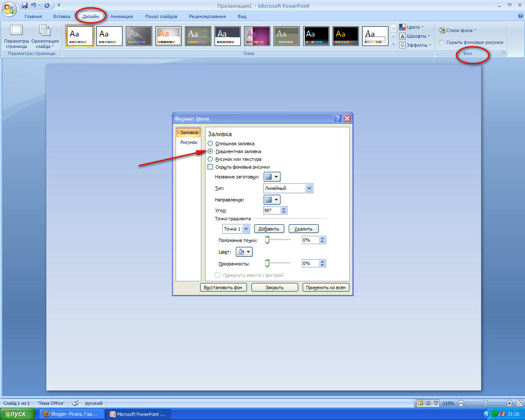
Task: Click the Прозрачность slider handle
Action: [267, 263]
